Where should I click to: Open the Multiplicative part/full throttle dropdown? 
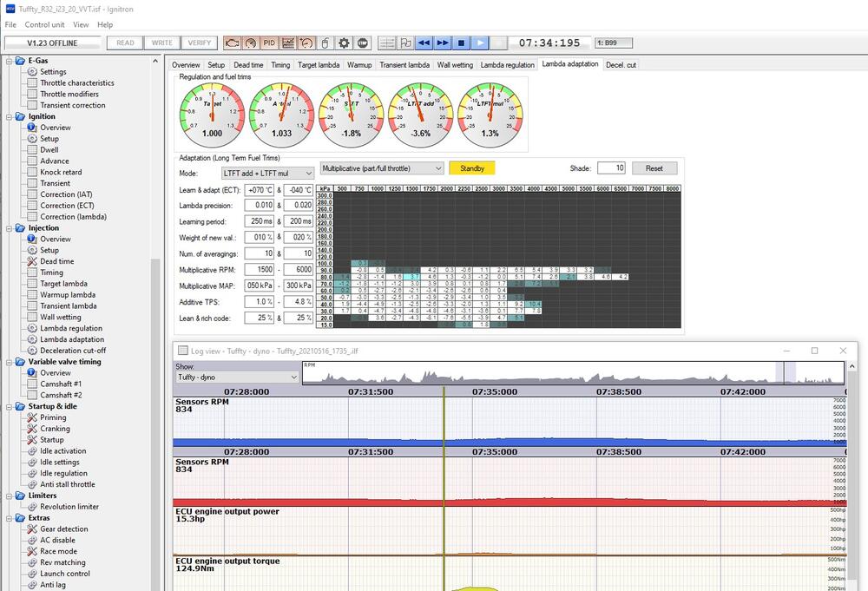click(382, 168)
